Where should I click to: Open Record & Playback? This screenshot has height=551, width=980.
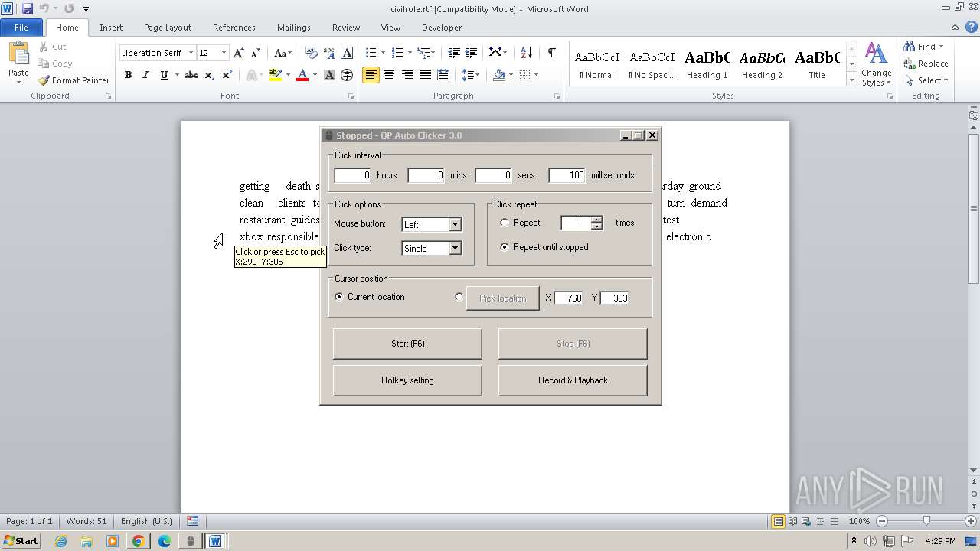coord(573,380)
